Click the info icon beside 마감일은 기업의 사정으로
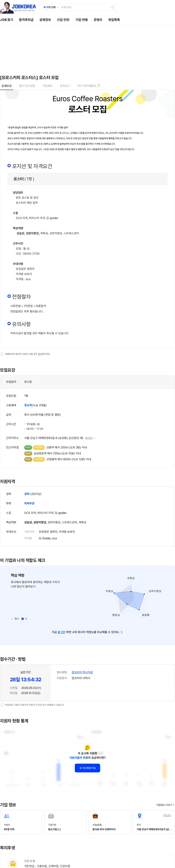Image resolution: width=175 pixels, height=868 pixels. (2, 705)
